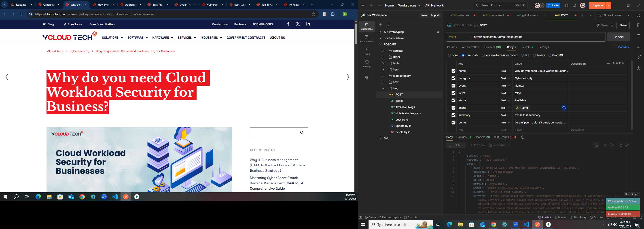Screen dimensions: 644x229
Task: Click the search magnifier in the blog sidebar
Action: coord(302,132)
